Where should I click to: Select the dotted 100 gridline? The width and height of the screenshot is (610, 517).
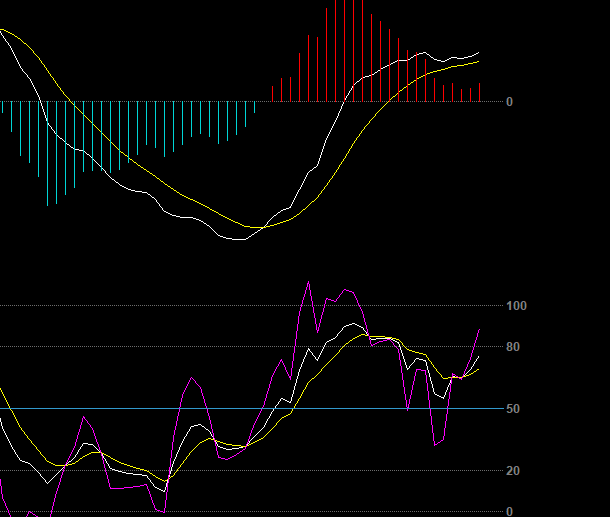[x=150, y=306]
